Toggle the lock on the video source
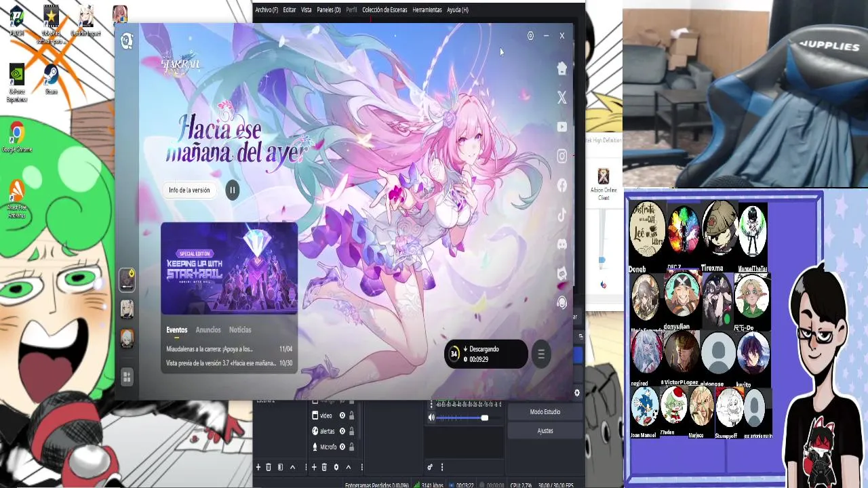 pos(352,416)
